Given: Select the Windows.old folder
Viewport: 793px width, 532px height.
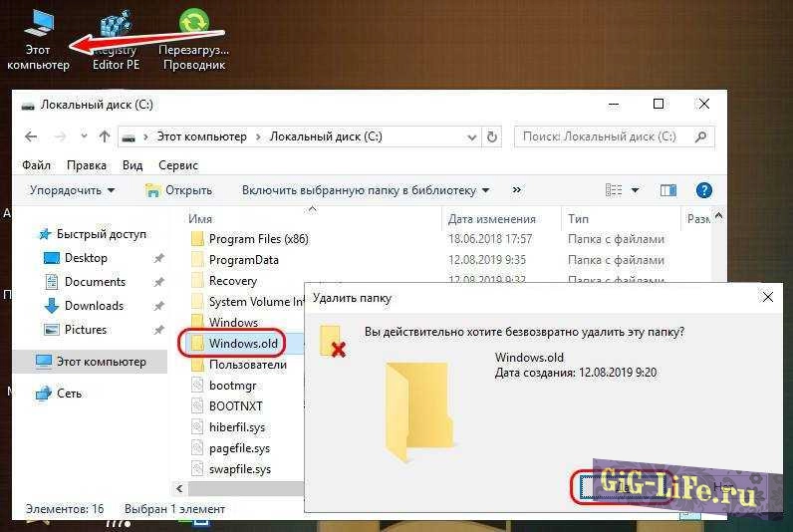Looking at the screenshot, I should coord(234,344).
